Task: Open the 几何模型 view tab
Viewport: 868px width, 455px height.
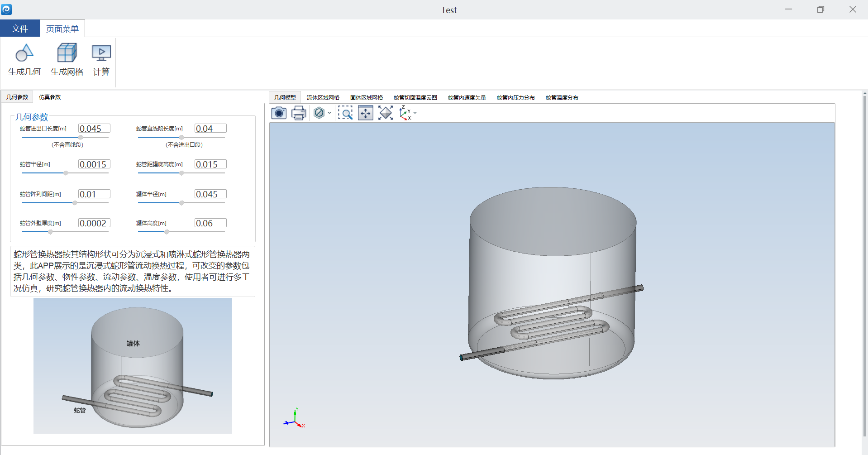Action: [285, 97]
